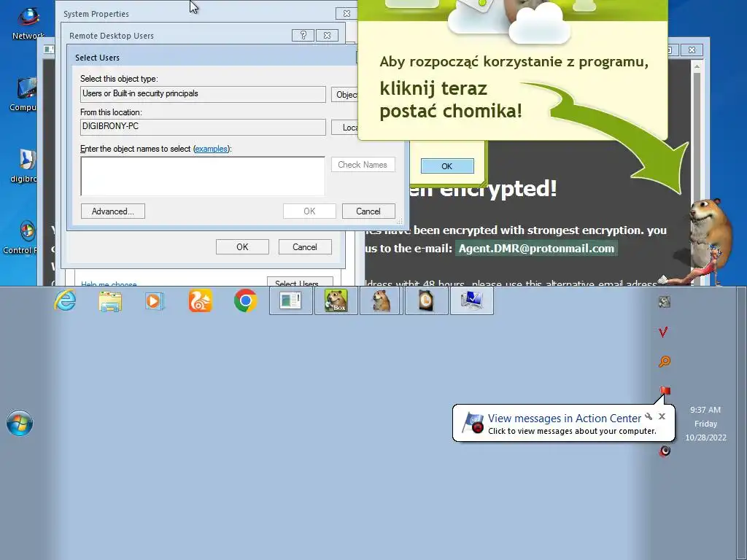Image resolution: width=747 pixels, height=560 pixels.
Task: Click OK in Remote Desktop Users dialog
Action: pyautogui.click(x=242, y=246)
